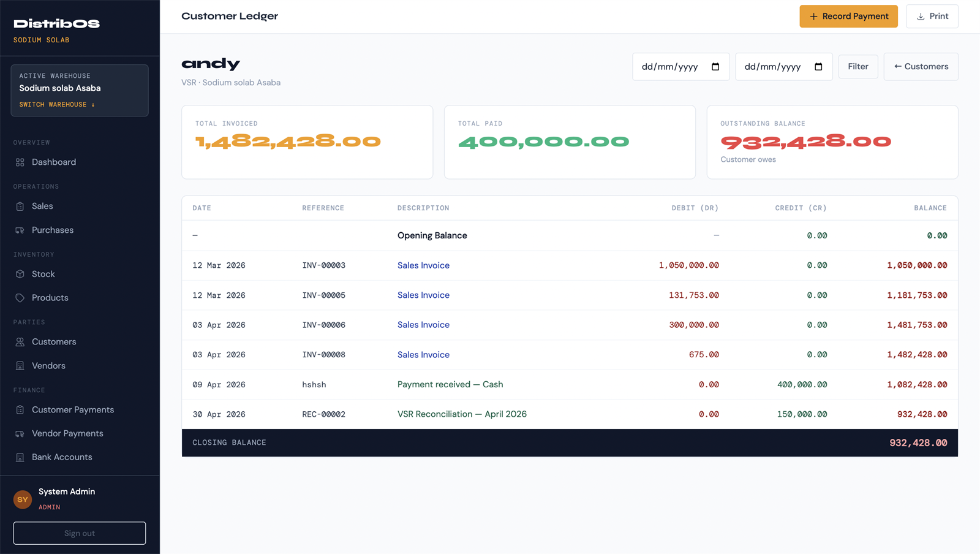Click the Vendor Payments truck icon
This screenshot has height=554, width=980.
[x=20, y=434]
